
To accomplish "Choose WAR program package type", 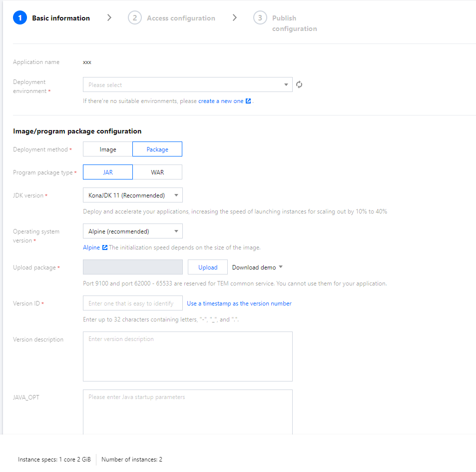I will 157,172.
